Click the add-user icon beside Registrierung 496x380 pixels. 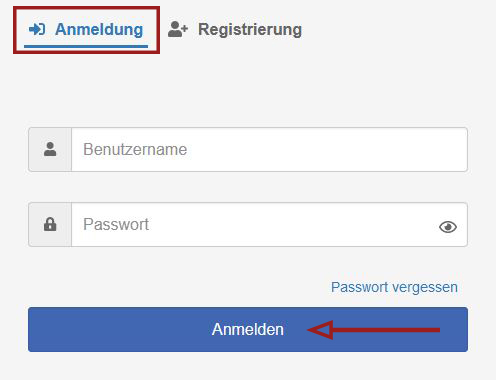pos(178,29)
